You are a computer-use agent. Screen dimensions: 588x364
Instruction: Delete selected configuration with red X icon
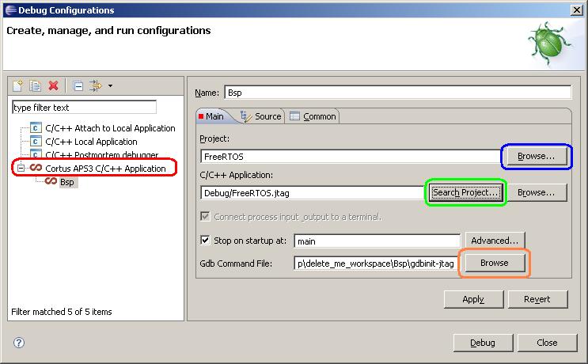(53, 85)
